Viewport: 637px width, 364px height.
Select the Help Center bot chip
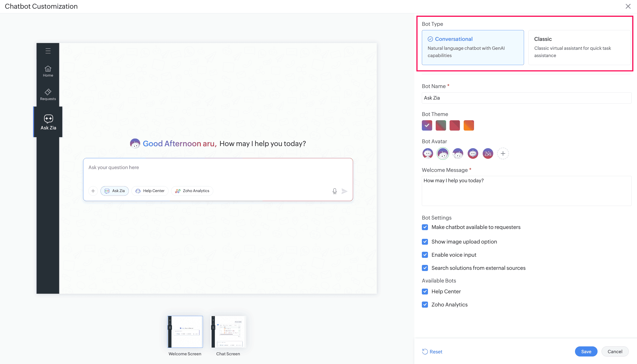150,191
